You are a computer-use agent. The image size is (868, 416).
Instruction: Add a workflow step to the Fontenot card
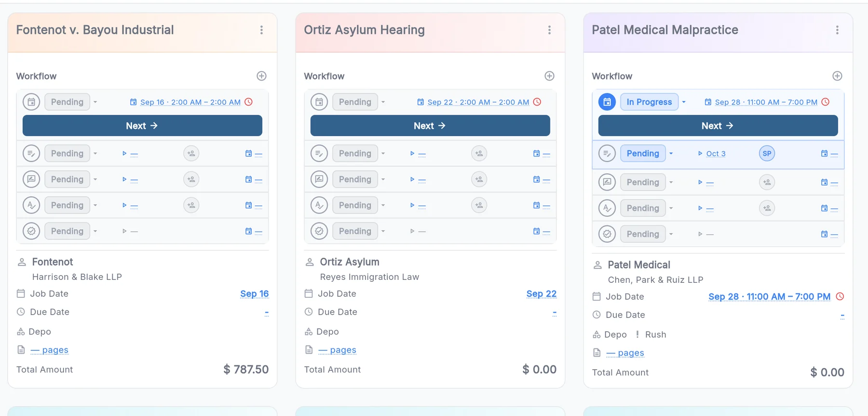pos(261,76)
